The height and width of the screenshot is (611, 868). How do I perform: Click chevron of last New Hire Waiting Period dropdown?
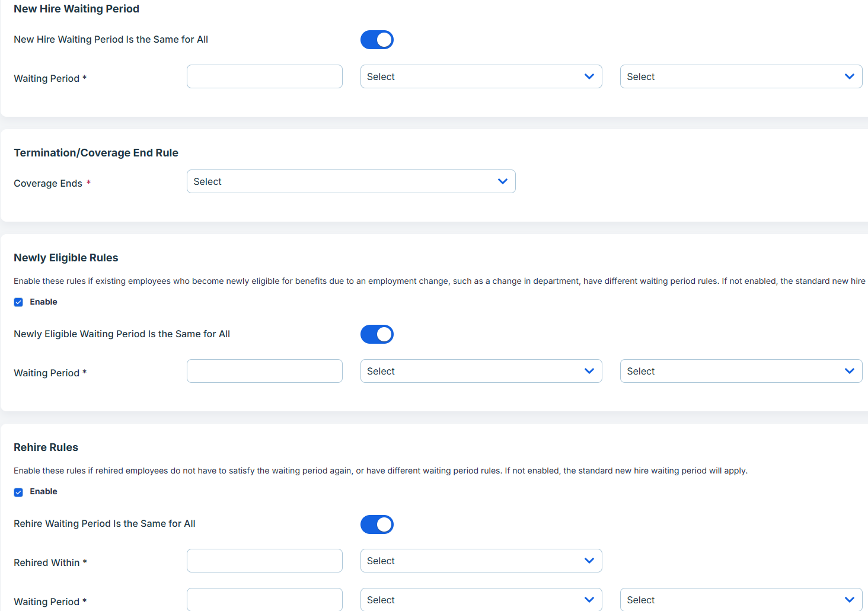849,76
